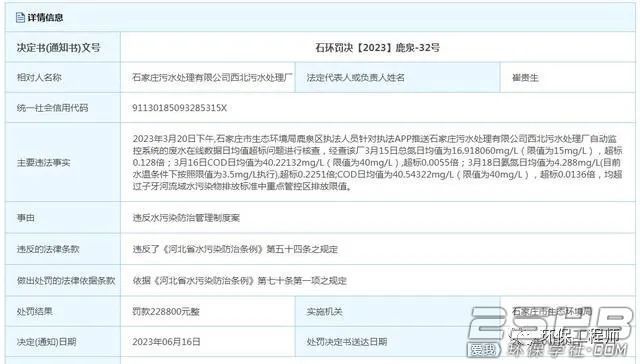Click the 做出处罚的法律依据条款 label
Viewport: 640px width, 364px height.
click(x=66, y=281)
